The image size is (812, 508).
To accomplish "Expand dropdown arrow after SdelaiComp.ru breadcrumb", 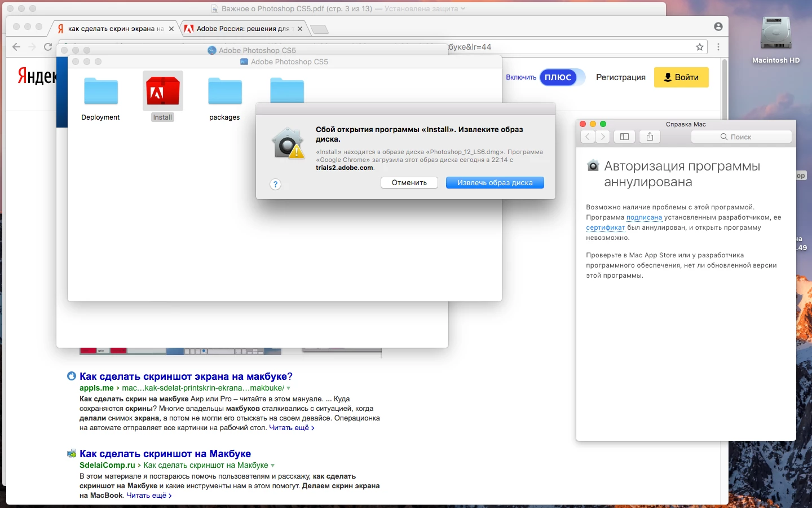I will (273, 466).
